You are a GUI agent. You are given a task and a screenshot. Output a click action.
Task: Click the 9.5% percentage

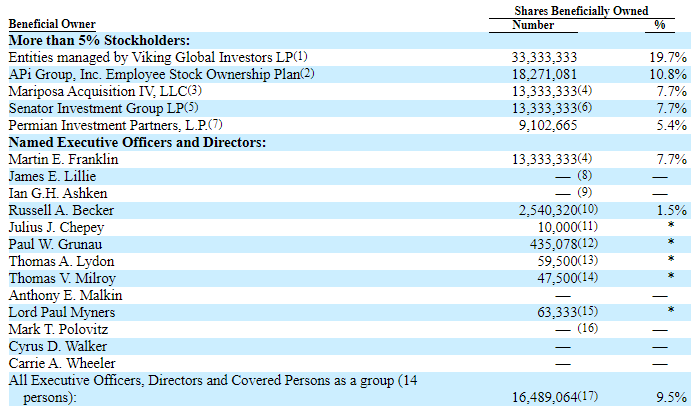(x=672, y=398)
